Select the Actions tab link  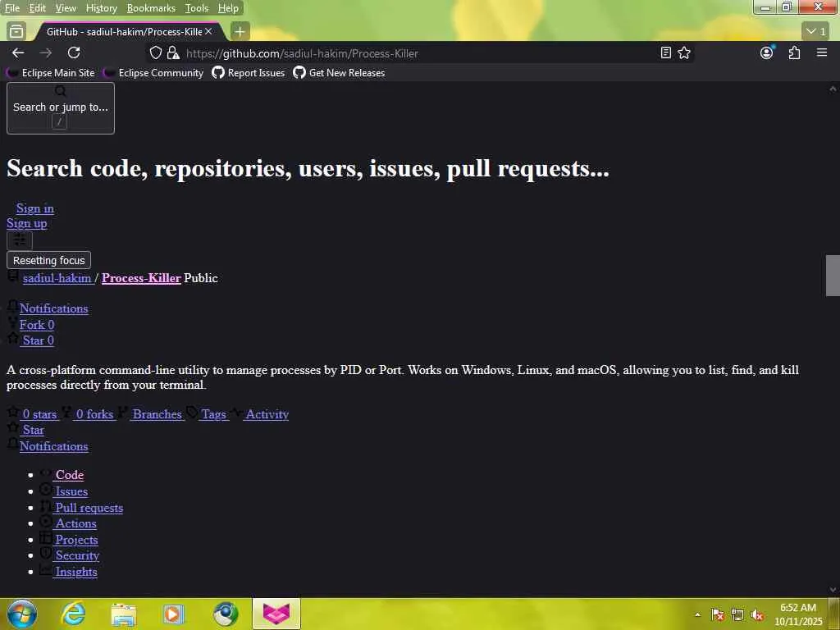pyautogui.click(x=76, y=523)
